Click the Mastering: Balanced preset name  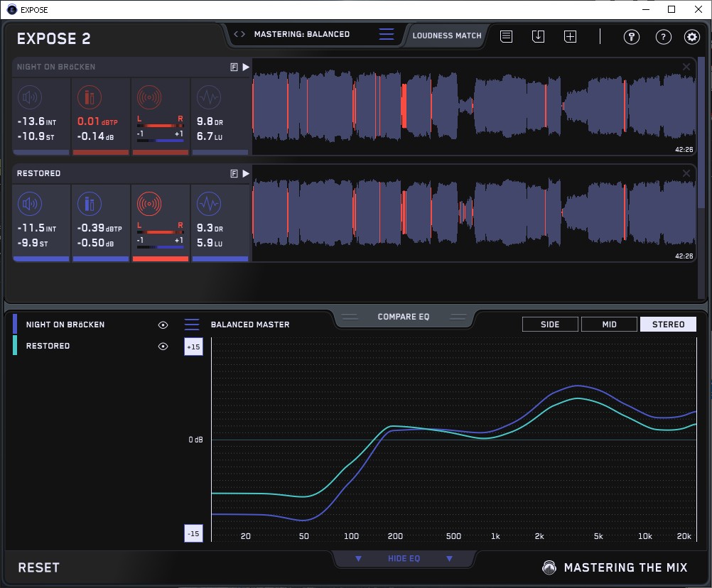302,34
